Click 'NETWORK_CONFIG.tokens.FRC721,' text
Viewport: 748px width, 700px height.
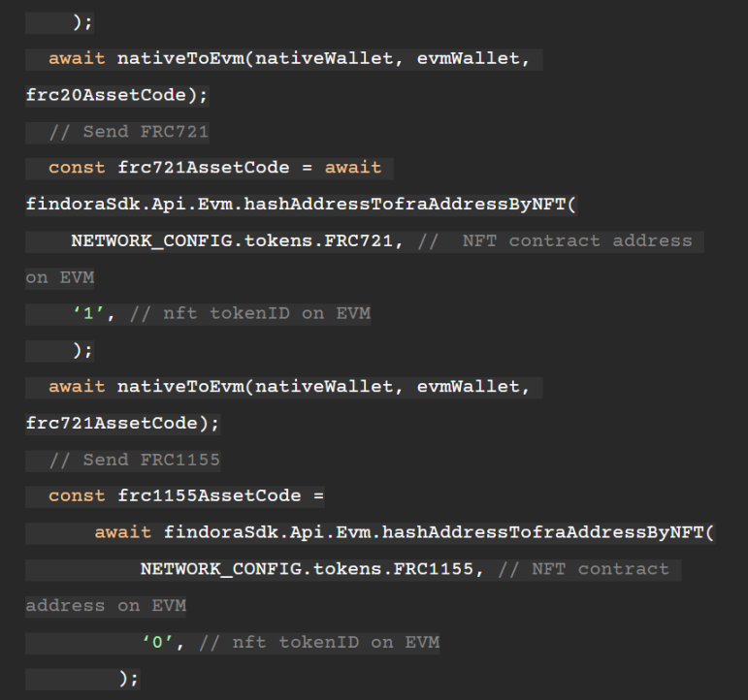238,241
